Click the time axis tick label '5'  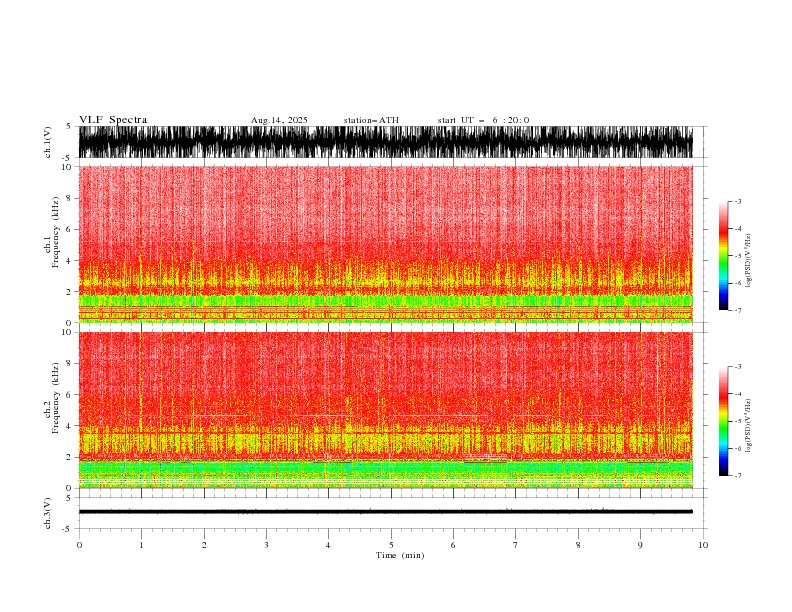coord(391,545)
